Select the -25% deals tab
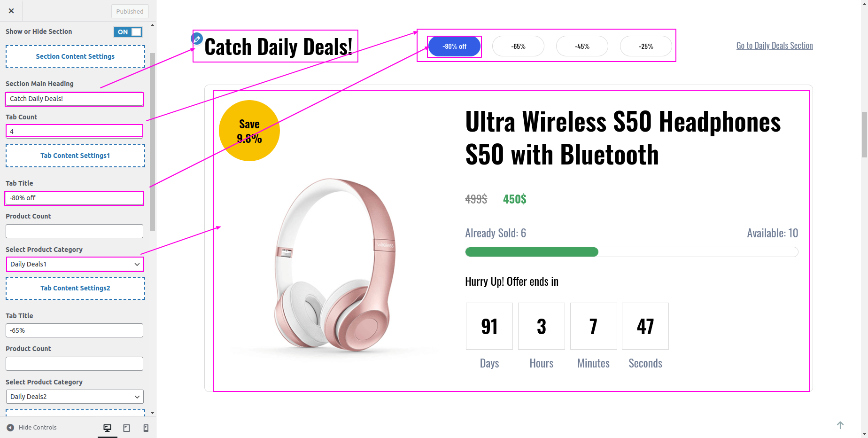Image resolution: width=868 pixels, height=438 pixels. (x=646, y=46)
